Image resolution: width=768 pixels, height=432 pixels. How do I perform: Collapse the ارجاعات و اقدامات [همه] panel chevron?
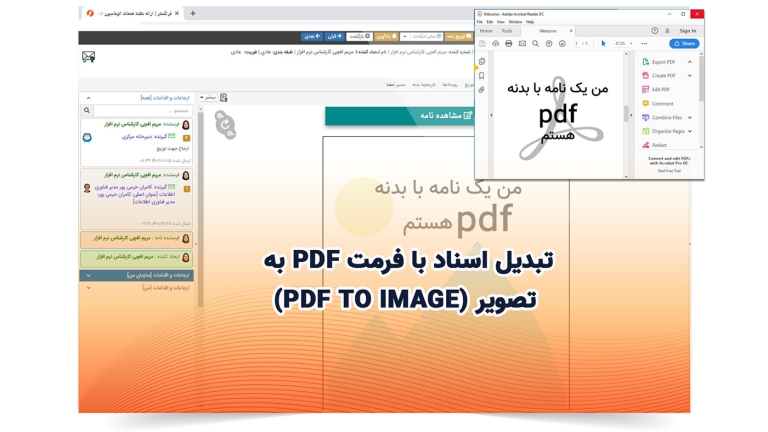pyautogui.click(x=88, y=98)
